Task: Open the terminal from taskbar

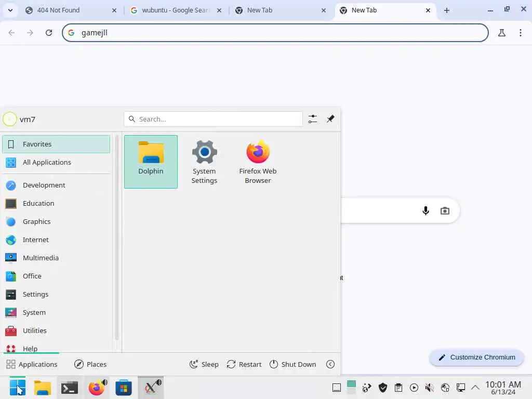Action: tap(70, 388)
